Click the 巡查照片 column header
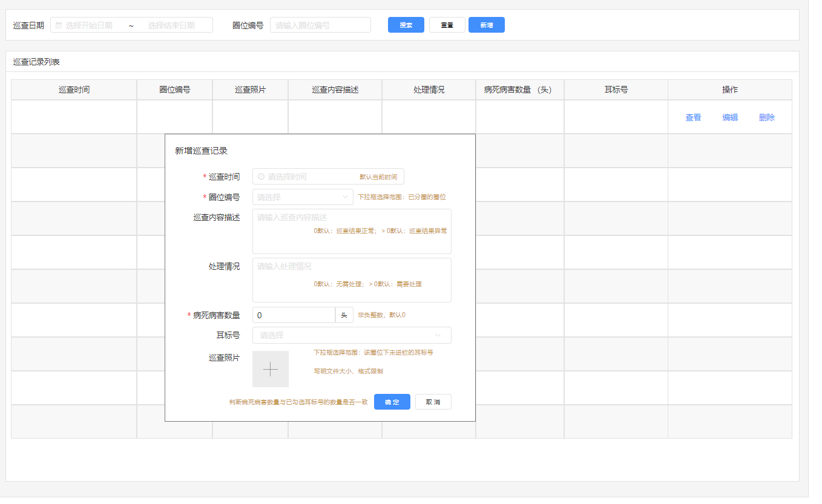This screenshot has width=822, height=504. [251, 90]
